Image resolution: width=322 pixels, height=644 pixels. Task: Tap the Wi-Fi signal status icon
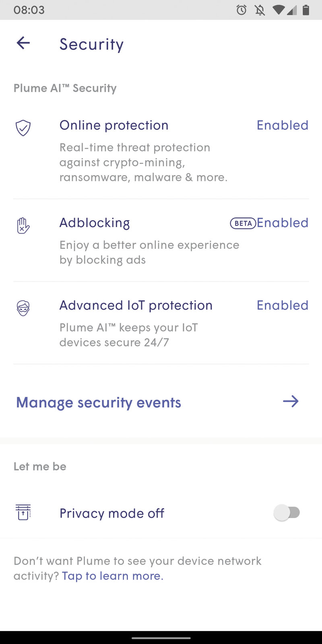(x=278, y=10)
